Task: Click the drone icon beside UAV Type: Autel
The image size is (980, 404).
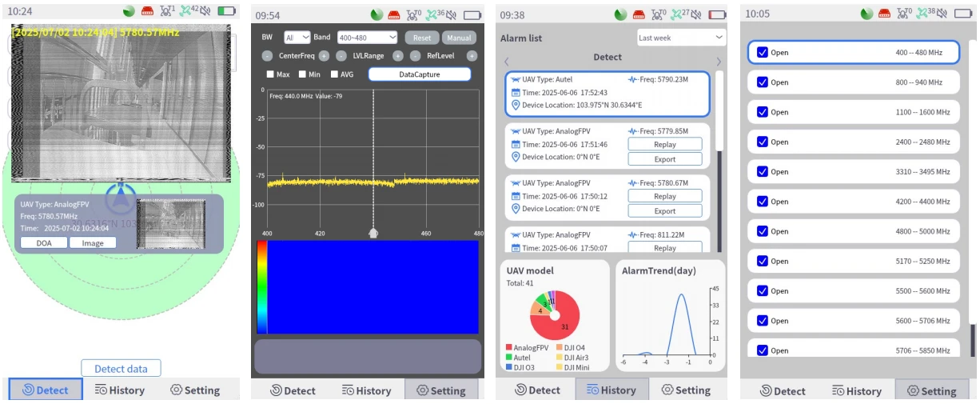Action: tap(516, 80)
